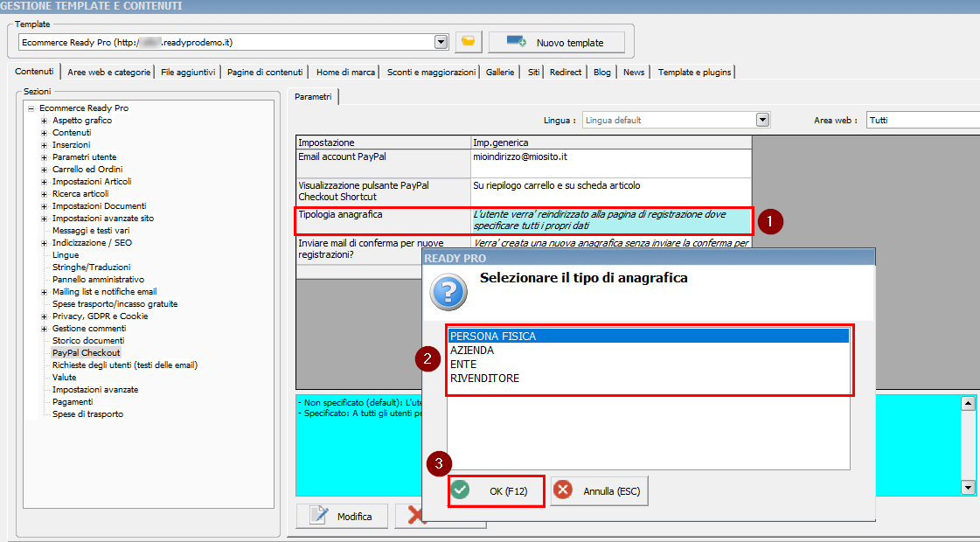The image size is (980, 542).
Task: Select PERSONA FISICA in the list
Action: [x=648, y=337]
